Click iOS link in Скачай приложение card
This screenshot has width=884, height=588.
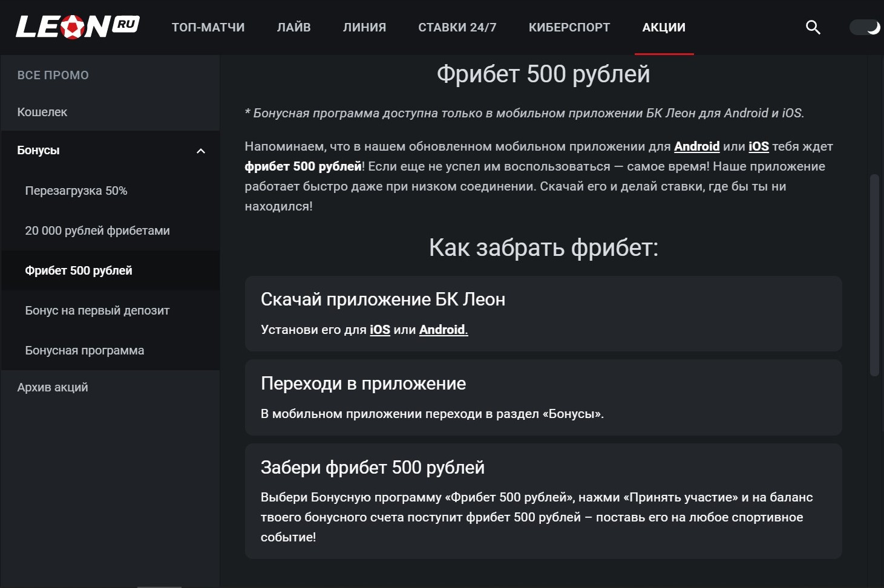click(x=380, y=330)
